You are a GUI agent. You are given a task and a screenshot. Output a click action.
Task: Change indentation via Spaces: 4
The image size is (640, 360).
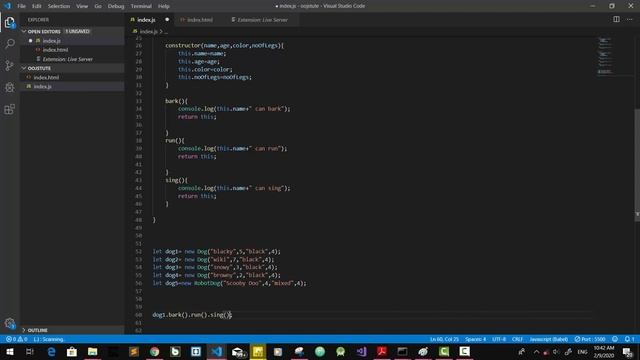pyautogui.click(x=476, y=339)
